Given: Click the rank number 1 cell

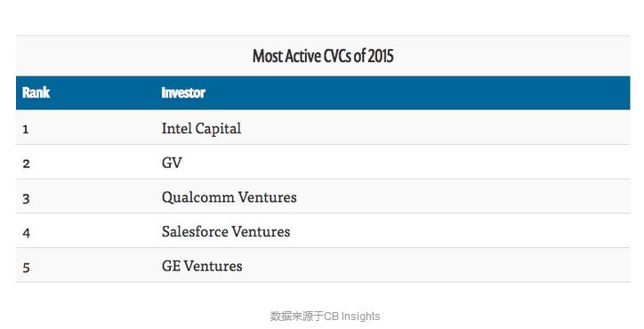Looking at the screenshot, I should tap(26, 130).
